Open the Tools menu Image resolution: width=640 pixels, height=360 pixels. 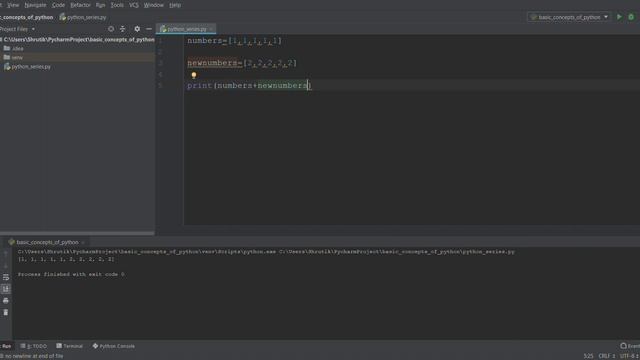(117, 5)
